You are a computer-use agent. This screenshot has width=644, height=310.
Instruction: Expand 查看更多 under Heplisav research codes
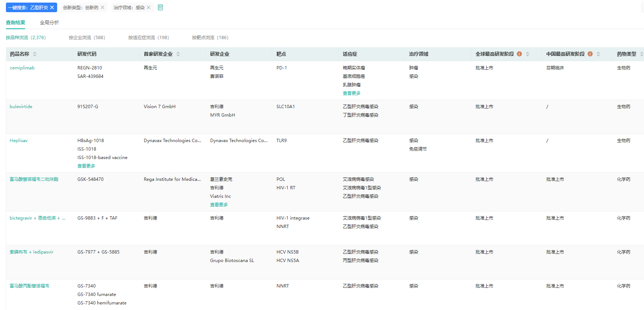point(86,166)
